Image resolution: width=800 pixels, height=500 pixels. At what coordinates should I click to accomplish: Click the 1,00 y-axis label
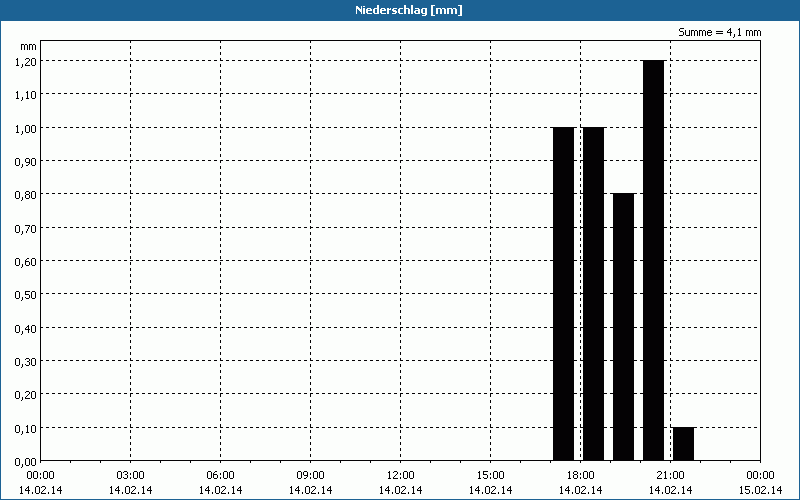26,128
